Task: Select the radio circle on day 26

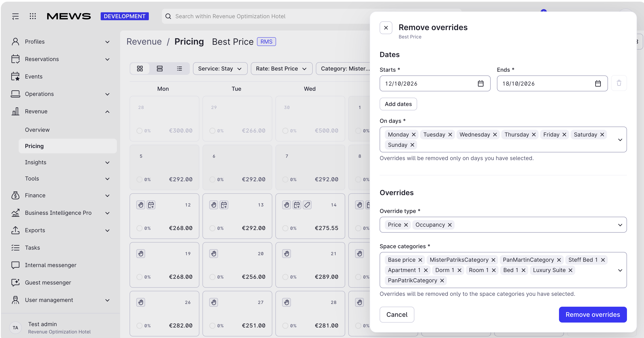Action: click(x=139, y=326)
